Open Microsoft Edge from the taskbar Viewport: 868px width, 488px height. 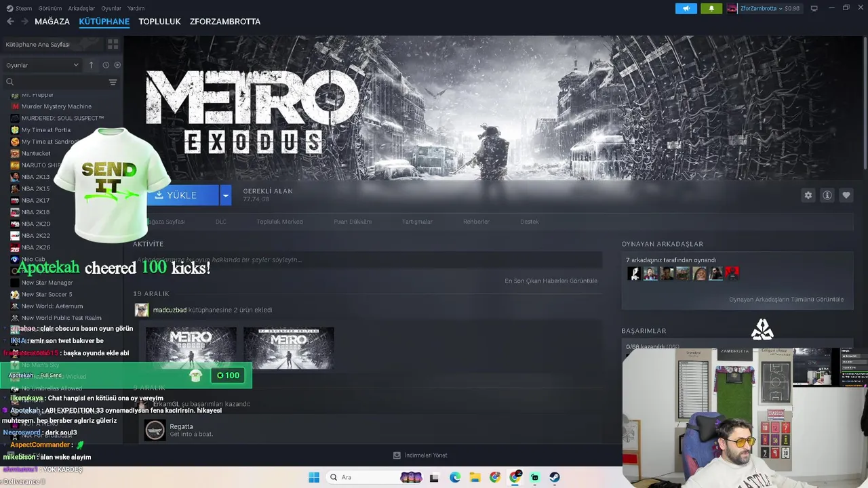[455, 477]
